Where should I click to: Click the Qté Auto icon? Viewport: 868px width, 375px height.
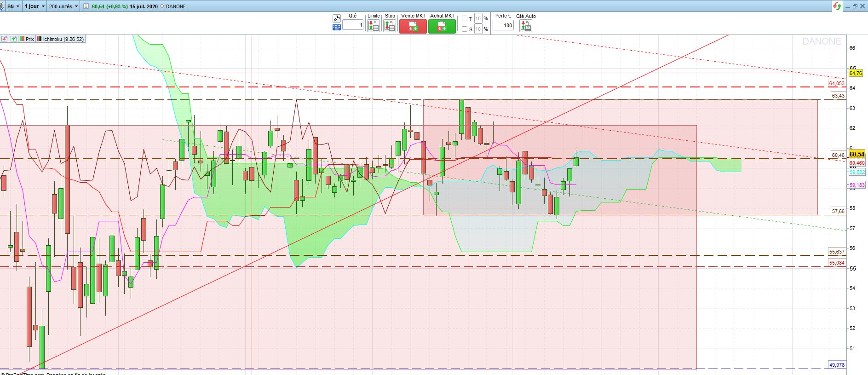526,26
